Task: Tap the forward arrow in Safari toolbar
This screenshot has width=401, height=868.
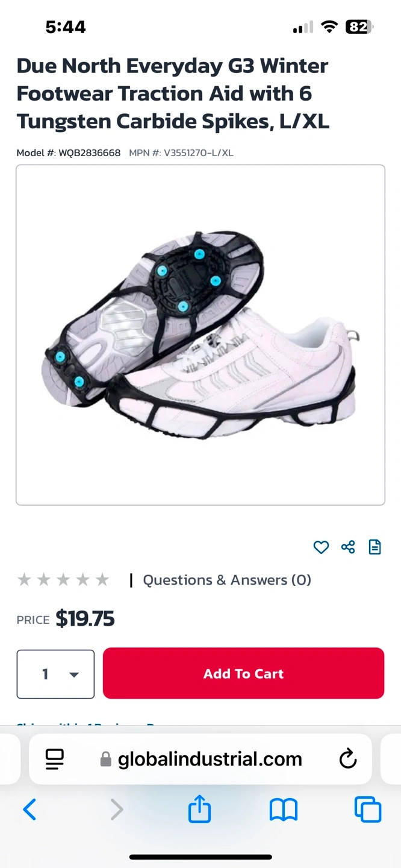Action: pyautogui.click(x=116, y=810)
